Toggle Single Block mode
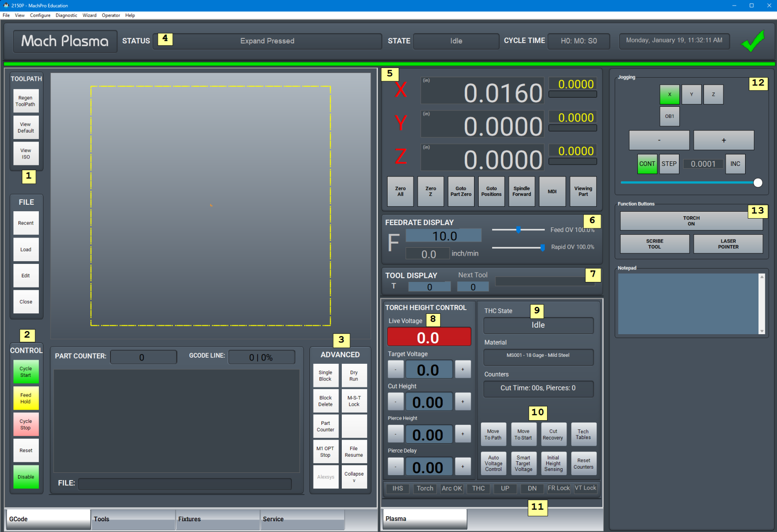This screenshot has width=777, height=532. point(326,376)
